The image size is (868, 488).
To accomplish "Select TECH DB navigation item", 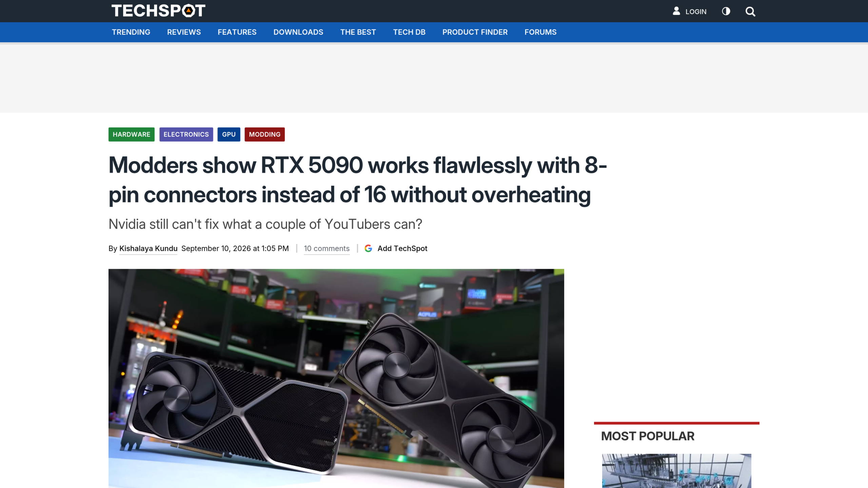I will click(x=409, y=32).
